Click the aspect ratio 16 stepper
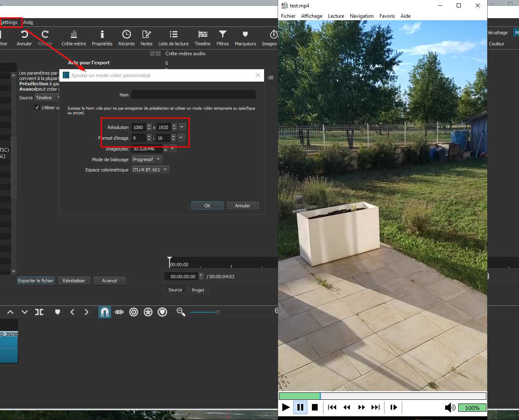 point(173,138)
